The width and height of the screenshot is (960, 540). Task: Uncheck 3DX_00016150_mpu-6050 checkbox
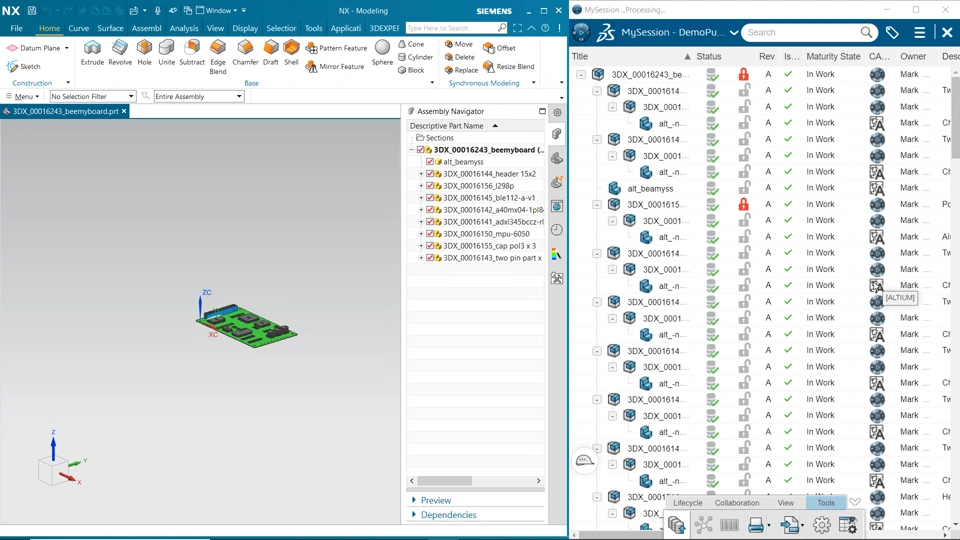click(430, 234)
